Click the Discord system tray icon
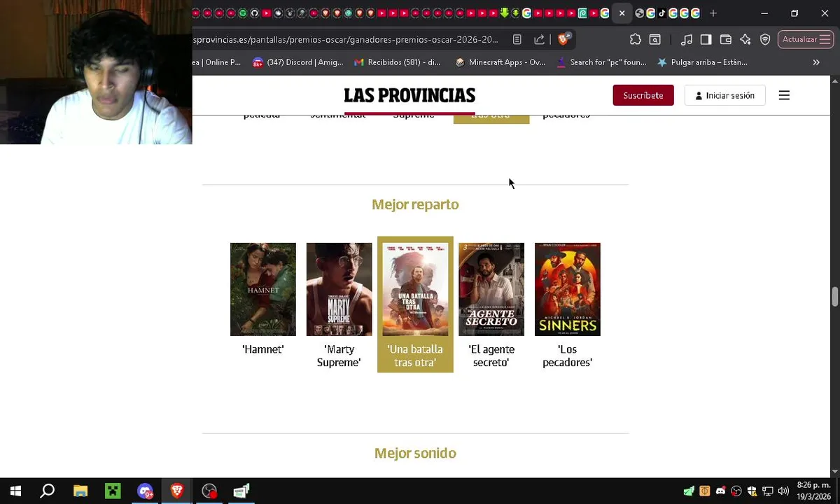Image resolution: width=840 pixels, height=504 pixels. [x=720, y=491]
